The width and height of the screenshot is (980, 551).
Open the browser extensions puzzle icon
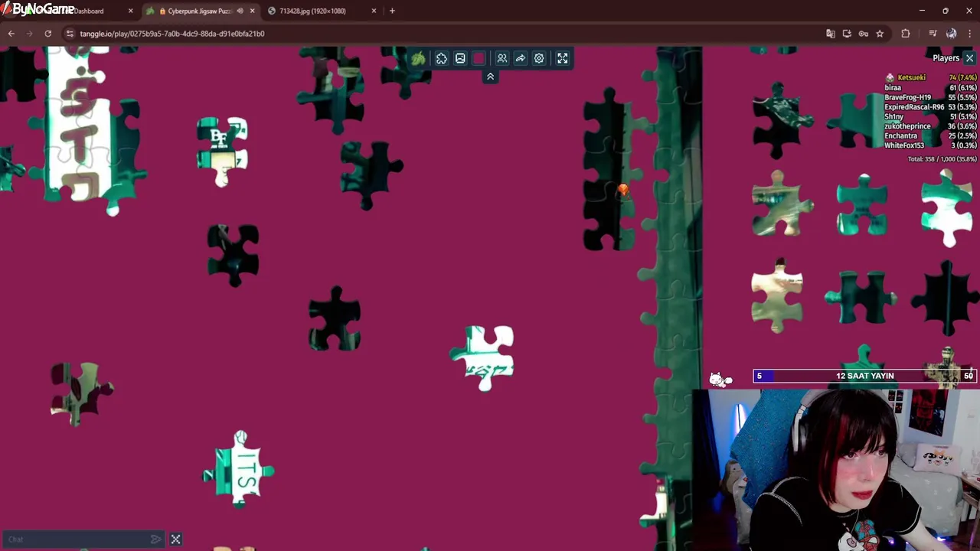(906, 34)
